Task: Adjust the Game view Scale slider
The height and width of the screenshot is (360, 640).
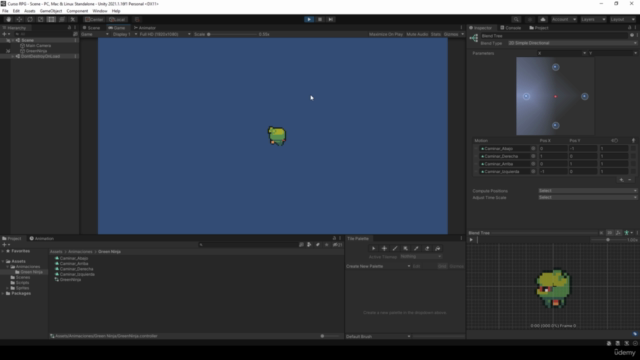Action: [x=233, y=34]
